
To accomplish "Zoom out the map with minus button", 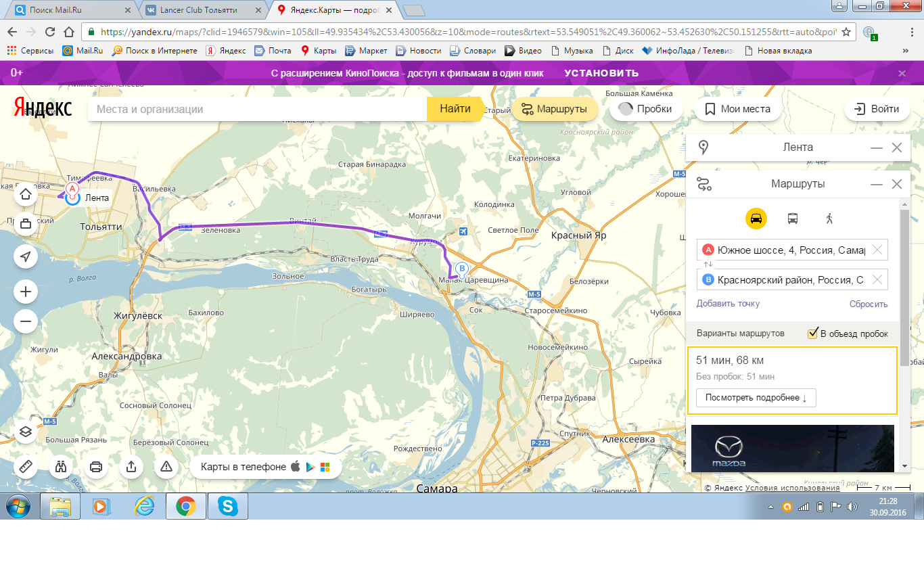I will (x=26, y=321).
